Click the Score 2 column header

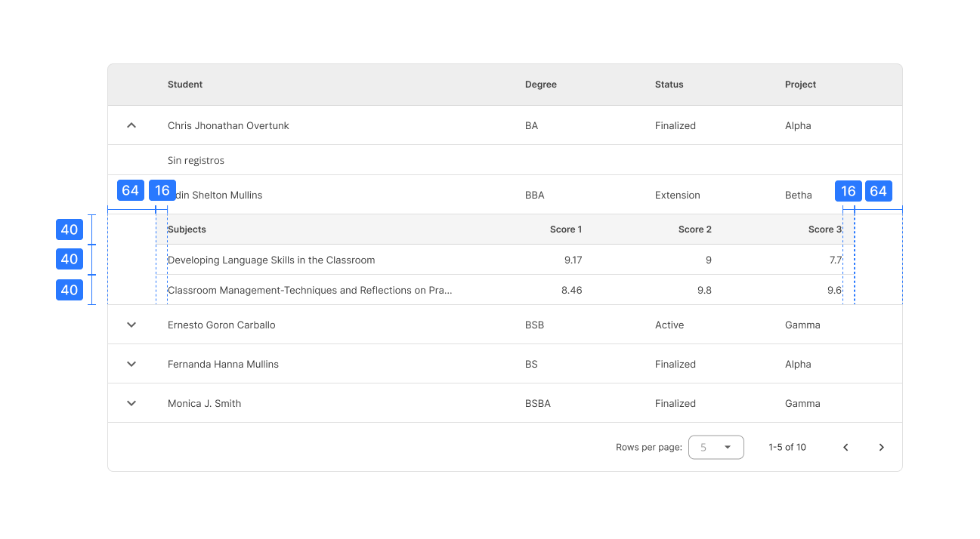coord(694,229)
